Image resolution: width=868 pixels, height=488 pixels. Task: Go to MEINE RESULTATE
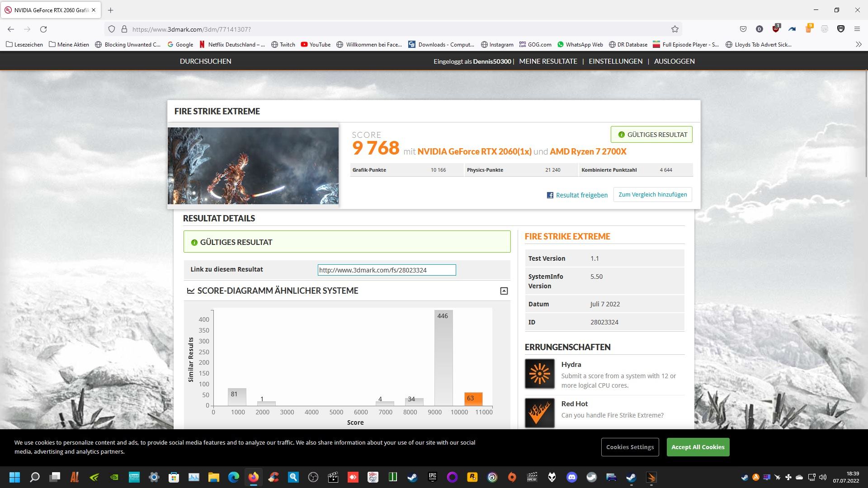point(548,61)
